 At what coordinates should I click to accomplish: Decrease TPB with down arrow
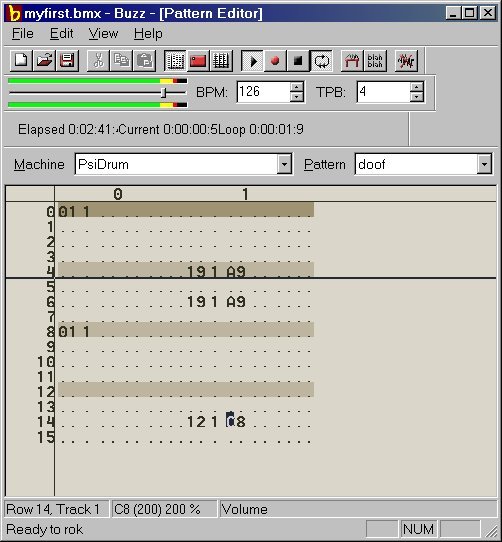(x=417, y=97)
